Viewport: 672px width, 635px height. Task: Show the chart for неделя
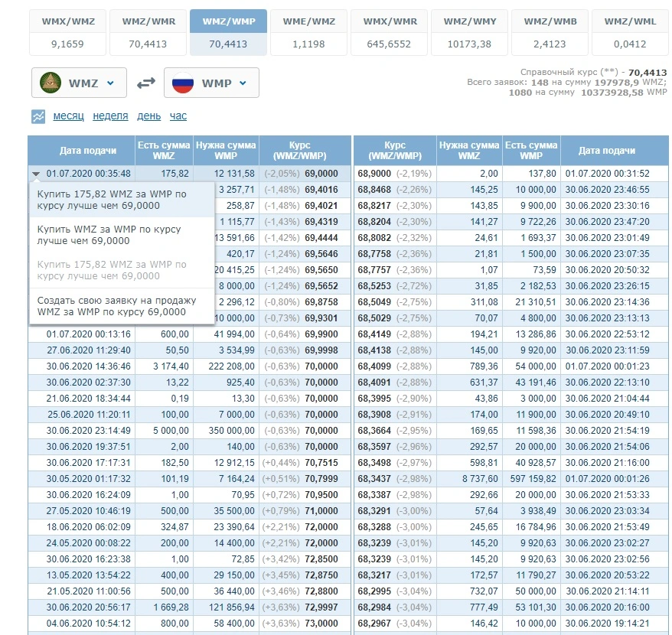point(110,116)
